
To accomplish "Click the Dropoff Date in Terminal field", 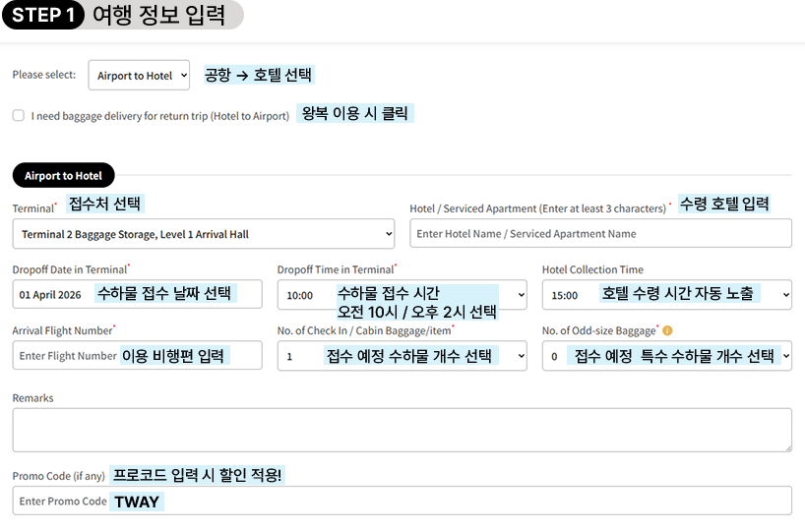I will pyautogui.click(x=137, y=295).
